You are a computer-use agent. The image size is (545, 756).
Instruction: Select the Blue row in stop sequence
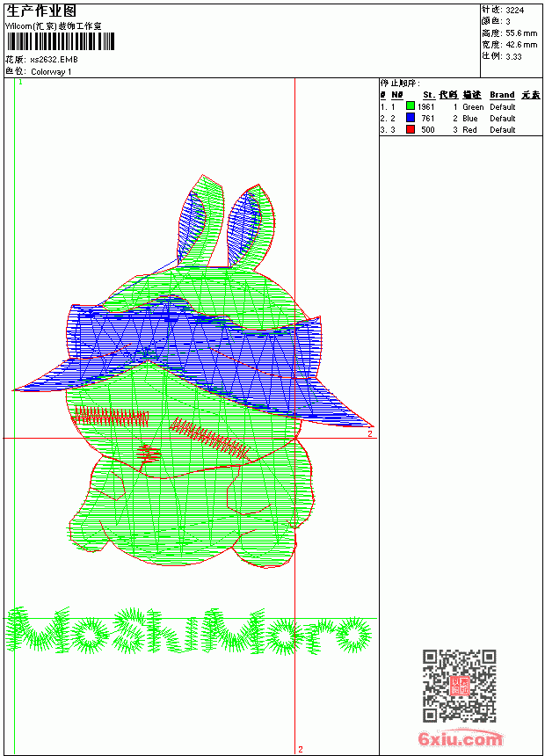461,118
